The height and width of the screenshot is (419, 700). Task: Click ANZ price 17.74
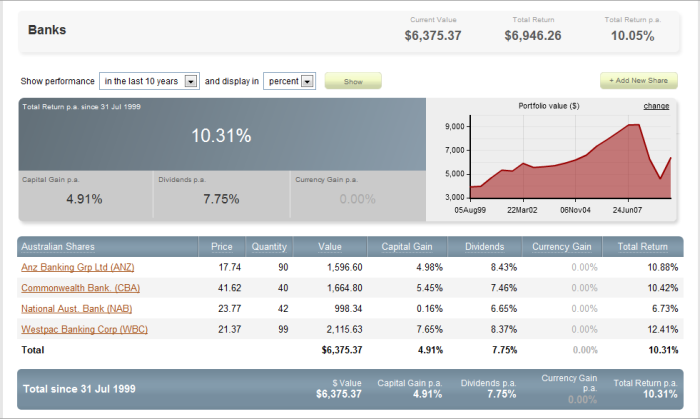coord(229,267)
